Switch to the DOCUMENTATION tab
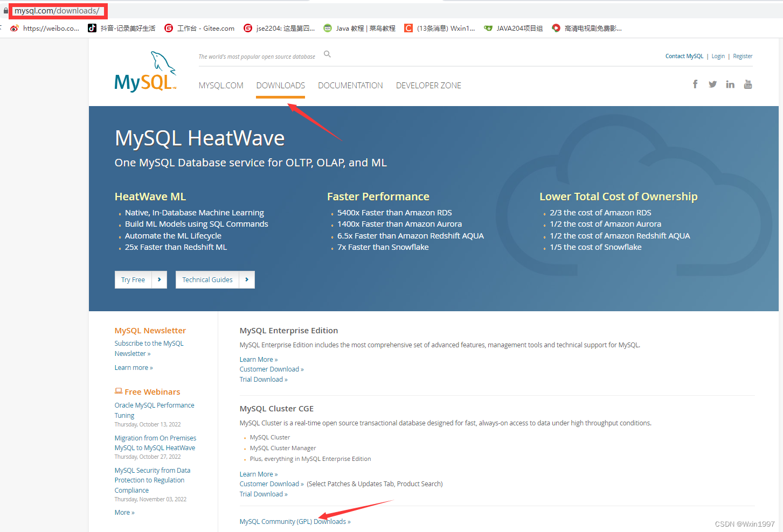The image size is (783, 532). [x=350, y=85]
